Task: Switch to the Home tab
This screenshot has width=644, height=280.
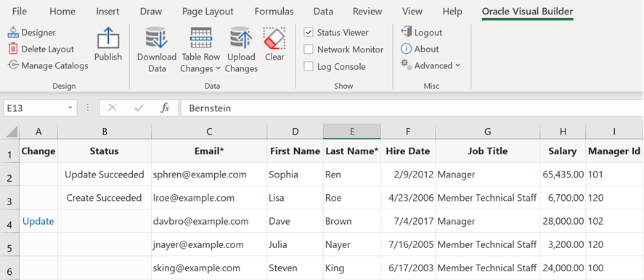Action: 62,12
